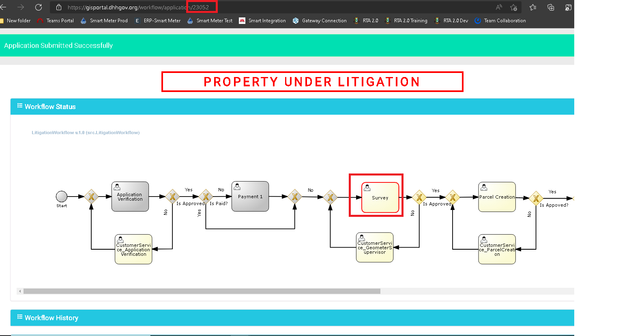The height and width of the screenshot is (336, 644).
Task: Open the read aloud icon in the address bar
Action: pos(499,7)
